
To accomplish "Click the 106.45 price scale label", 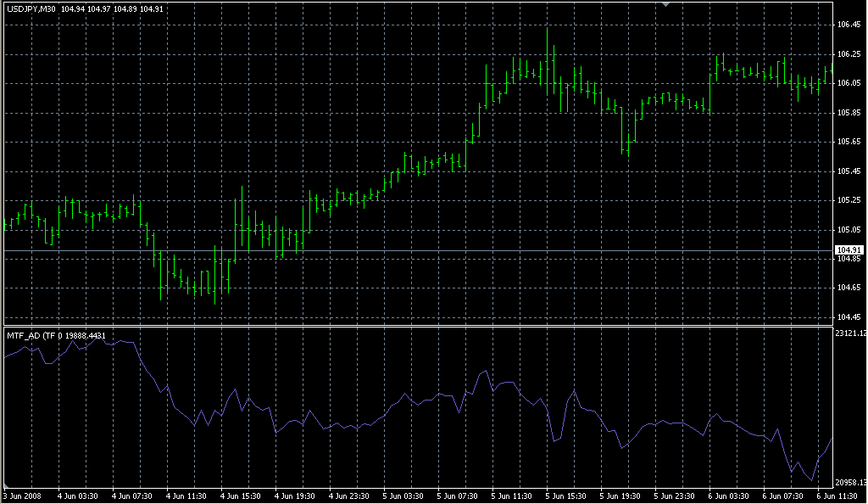I will [849, 25].
